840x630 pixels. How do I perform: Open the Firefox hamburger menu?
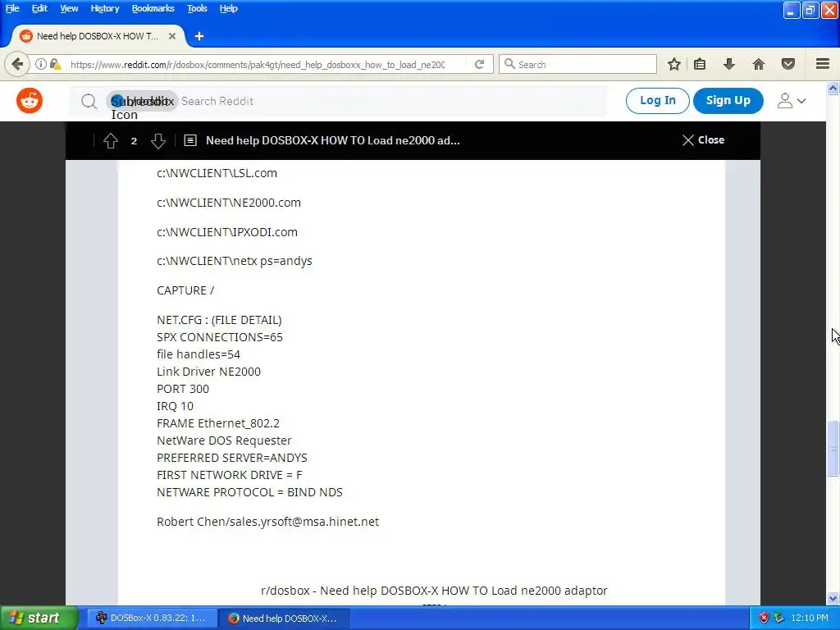coord(823,64)
